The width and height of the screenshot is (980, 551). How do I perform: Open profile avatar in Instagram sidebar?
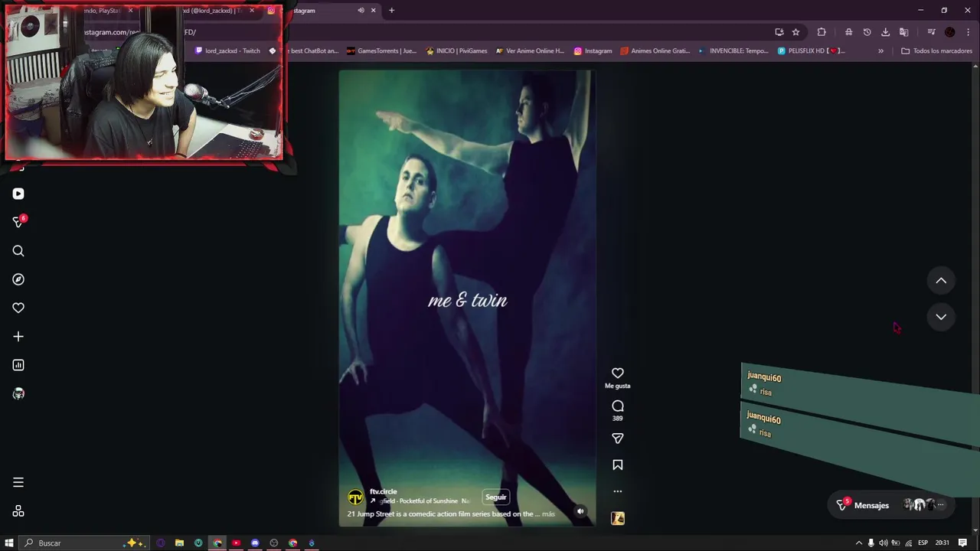(x=18, y=393)
